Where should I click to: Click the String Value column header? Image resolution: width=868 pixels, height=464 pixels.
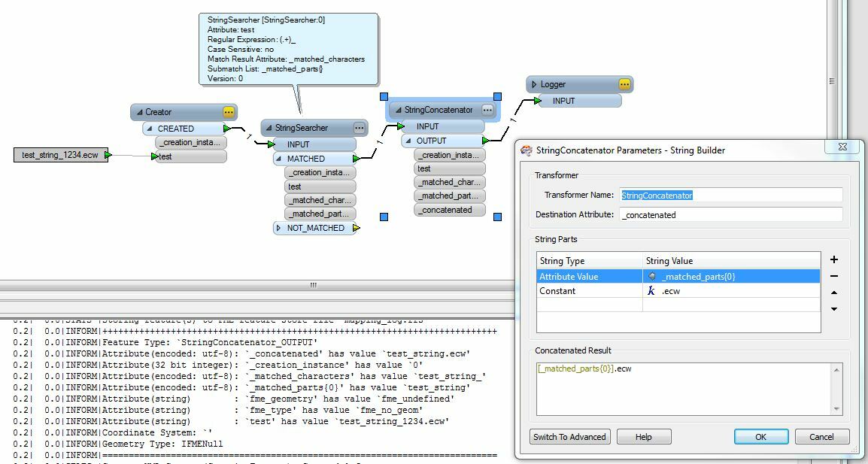(x=731, y=261)
